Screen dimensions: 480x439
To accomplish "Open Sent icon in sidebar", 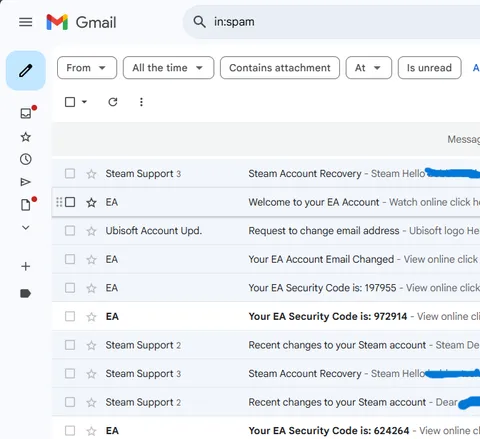I will [26, 182].
